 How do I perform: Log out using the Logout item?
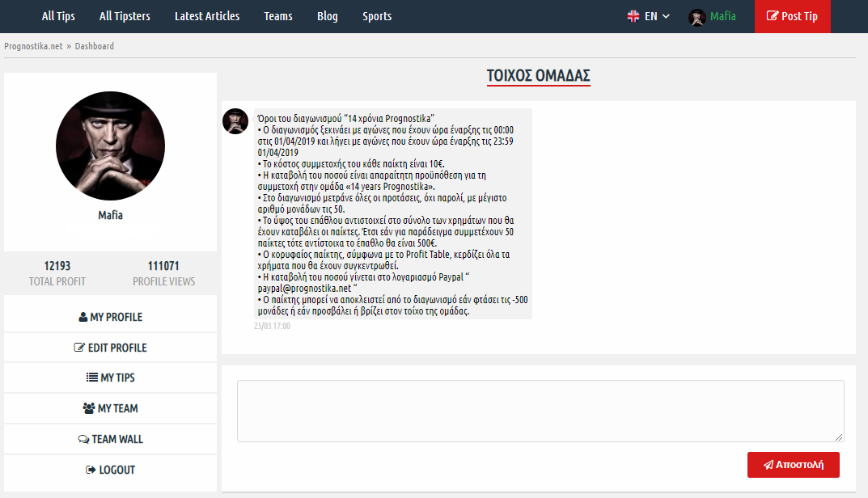110,470
